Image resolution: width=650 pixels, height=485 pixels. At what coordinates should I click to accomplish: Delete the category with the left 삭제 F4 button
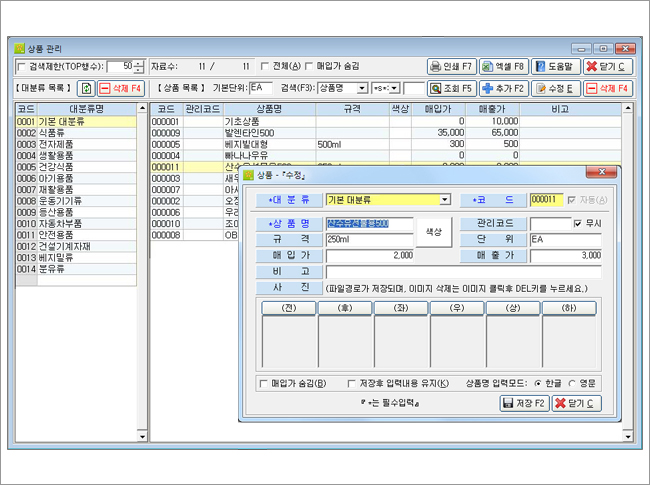pyautogui.click(x=121, y=88)
